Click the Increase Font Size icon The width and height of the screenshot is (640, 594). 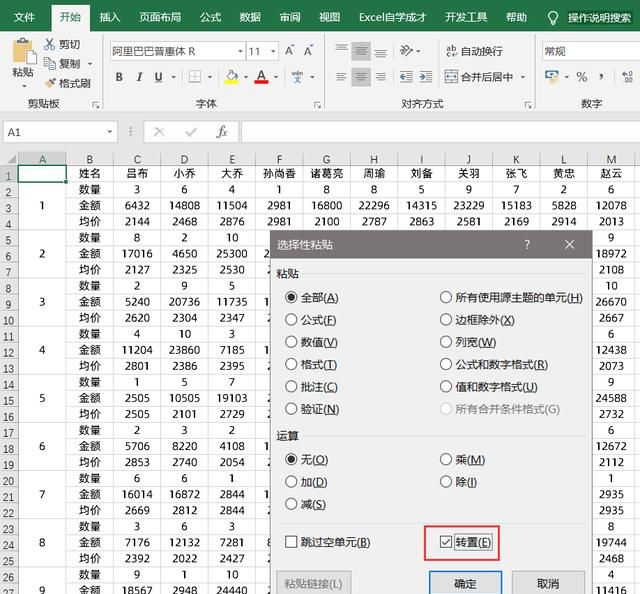tap(289, 51)
